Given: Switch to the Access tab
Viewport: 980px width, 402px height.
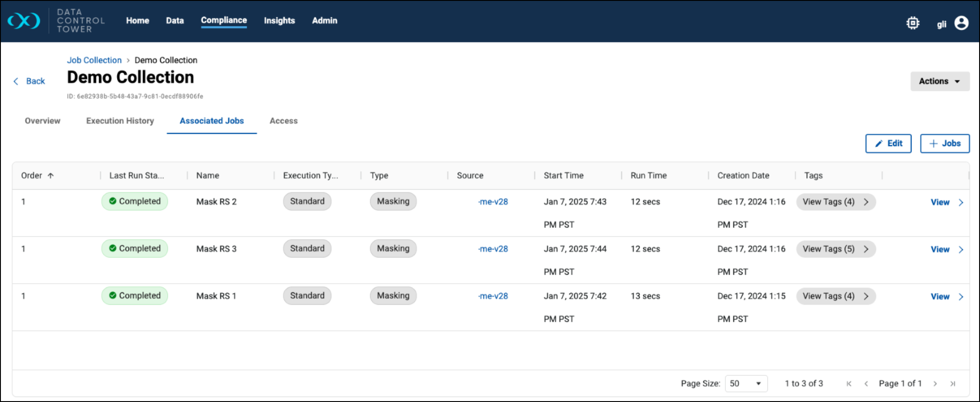Looking at the screenshot, I should click(x=283, y=121).
